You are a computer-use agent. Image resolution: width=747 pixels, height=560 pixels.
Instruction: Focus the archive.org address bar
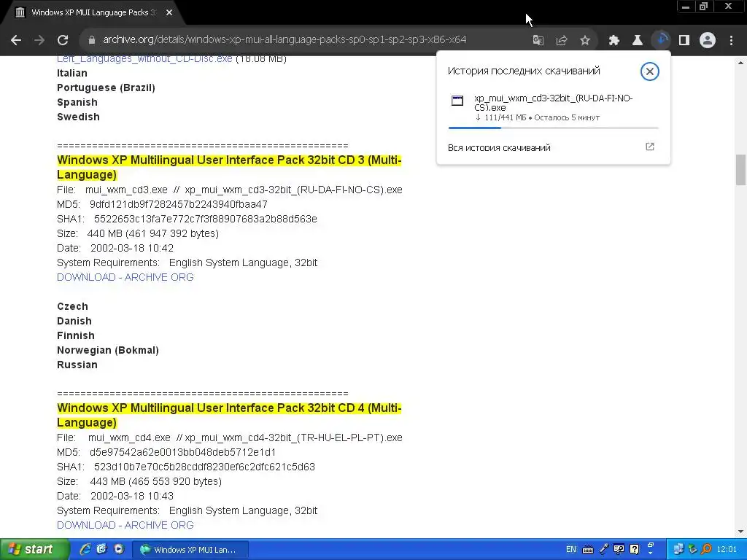pos(285,39)
